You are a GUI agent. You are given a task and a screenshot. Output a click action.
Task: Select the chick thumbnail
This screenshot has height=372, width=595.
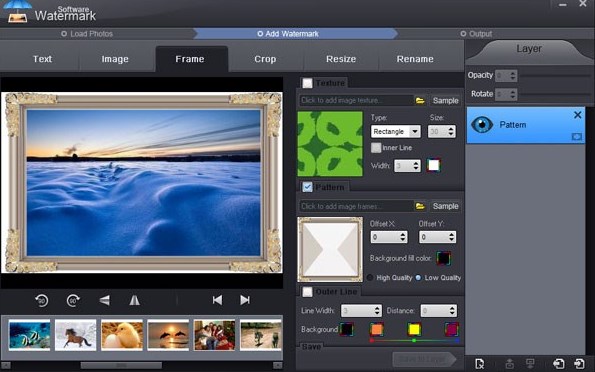click(122, 334)
